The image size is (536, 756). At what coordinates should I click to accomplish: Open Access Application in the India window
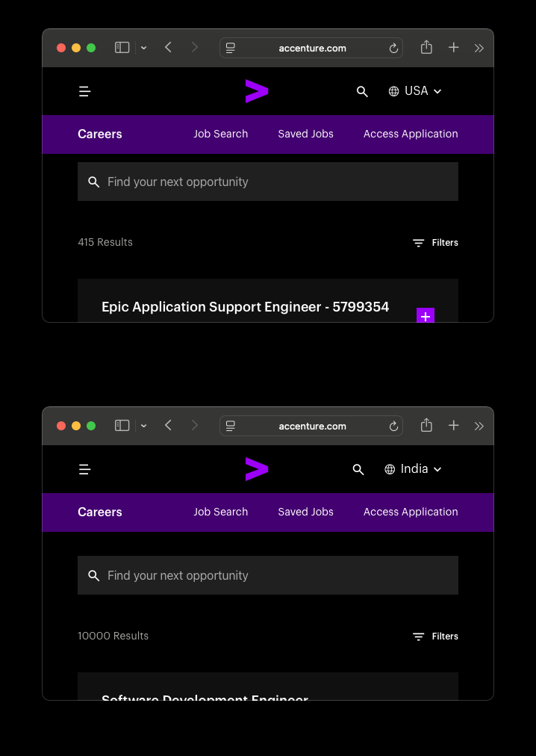click(411, 512)
